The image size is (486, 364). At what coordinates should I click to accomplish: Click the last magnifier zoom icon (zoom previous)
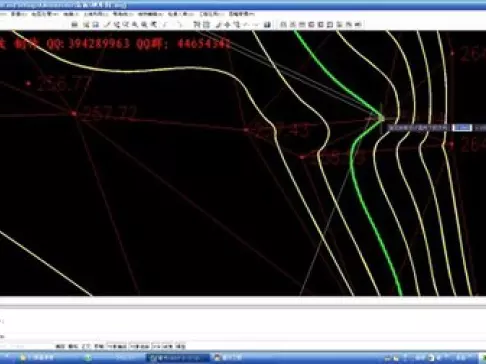click(x=153, y=24)
